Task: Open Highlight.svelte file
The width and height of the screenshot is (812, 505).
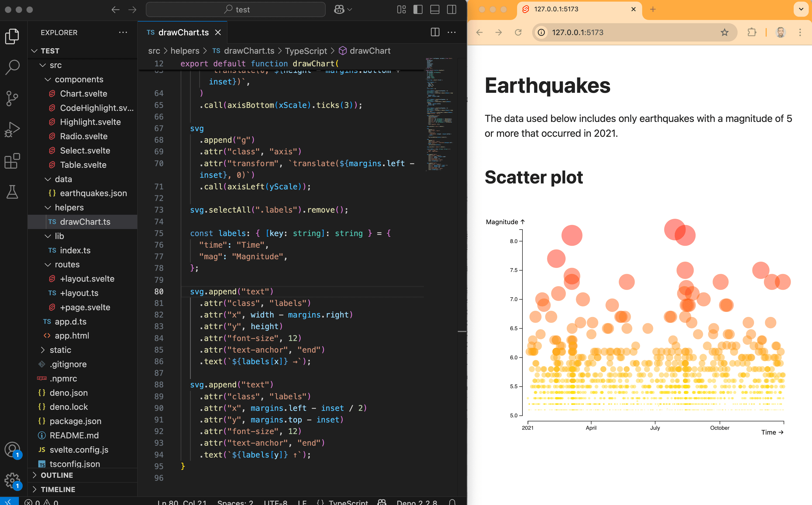Action: [82, 122]
